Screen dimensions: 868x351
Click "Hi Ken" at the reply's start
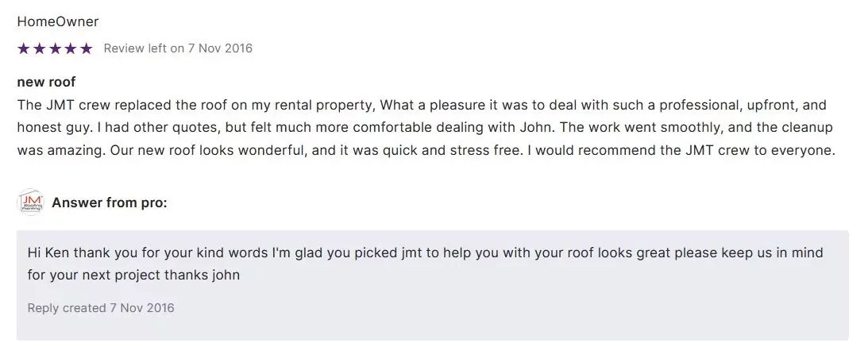point(45,253)
